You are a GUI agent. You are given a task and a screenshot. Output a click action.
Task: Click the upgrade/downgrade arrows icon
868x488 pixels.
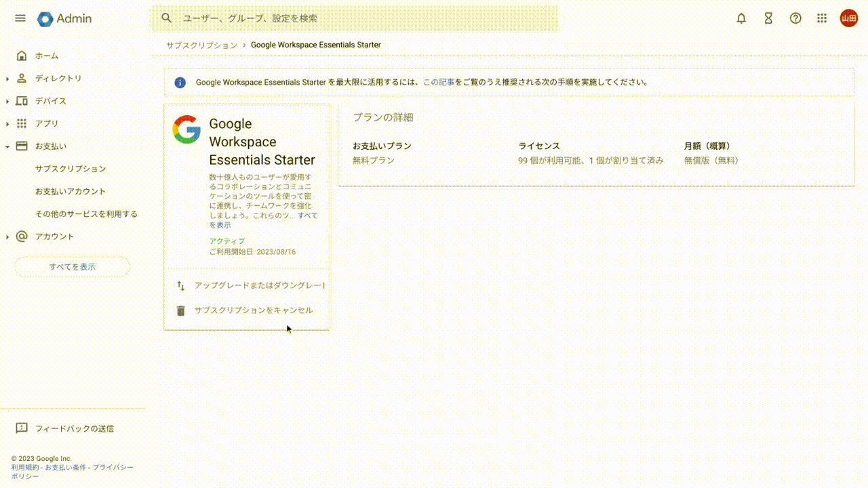[180, 285]
